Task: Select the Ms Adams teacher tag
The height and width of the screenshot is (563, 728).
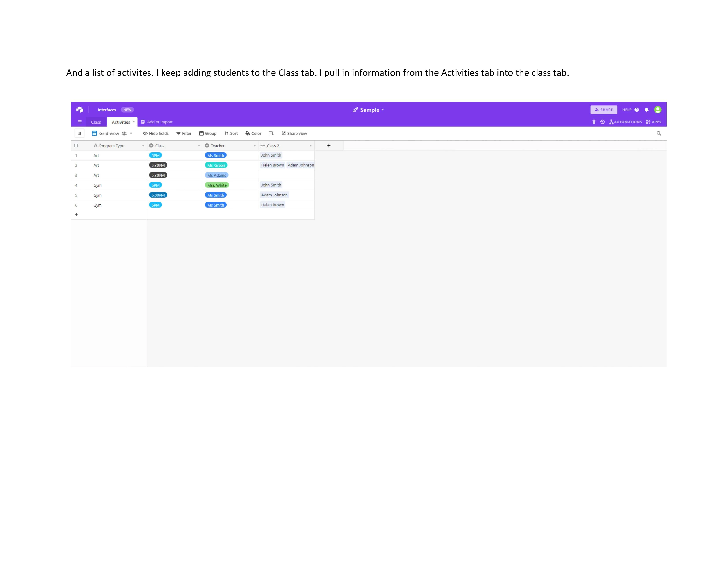Action: pyautogui.click(x=216, y=175)
